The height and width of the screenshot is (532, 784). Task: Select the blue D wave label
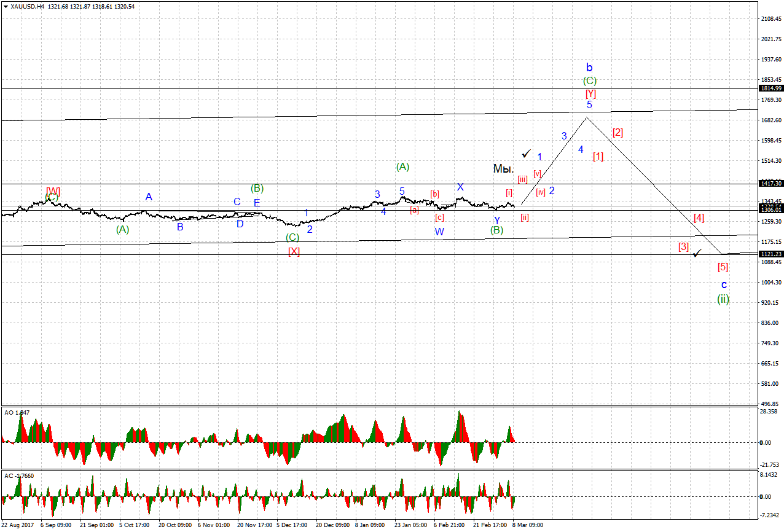pos(240,224)
